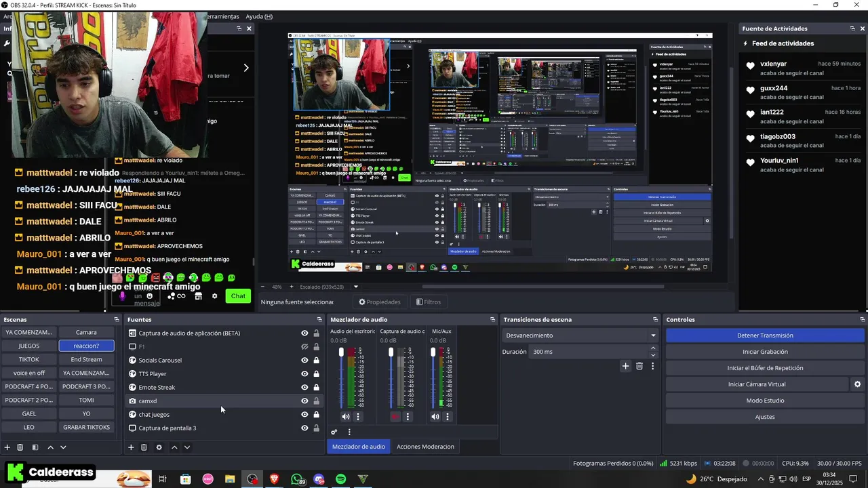Open virtual camera settings gear

tap(857, 384)
